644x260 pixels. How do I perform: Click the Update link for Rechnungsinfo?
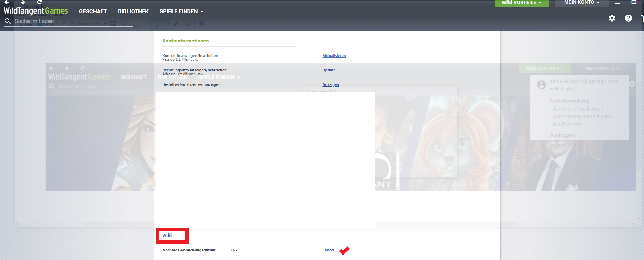(x=329, y=70)
